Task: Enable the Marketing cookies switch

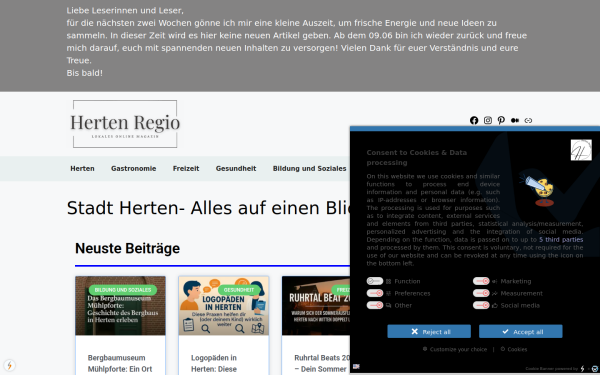Action: [481, 281]
